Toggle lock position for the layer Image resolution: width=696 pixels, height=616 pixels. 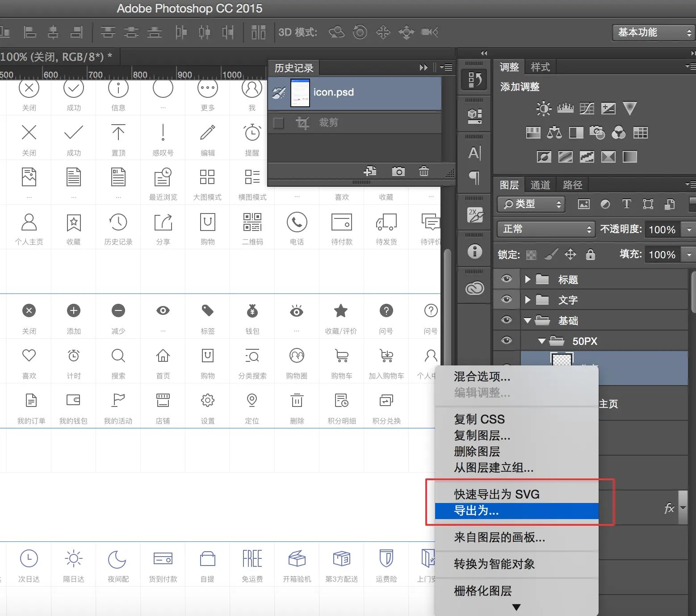point(570,255)
